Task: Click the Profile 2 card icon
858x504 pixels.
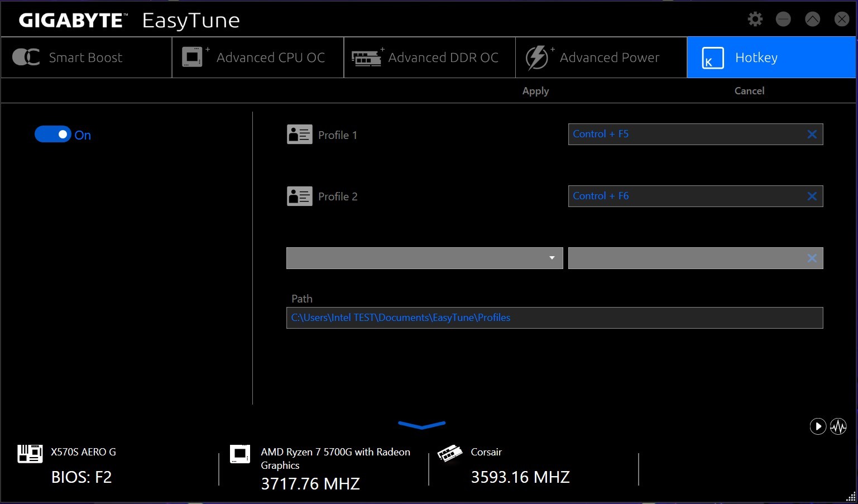Action: (x=300, y=196)
